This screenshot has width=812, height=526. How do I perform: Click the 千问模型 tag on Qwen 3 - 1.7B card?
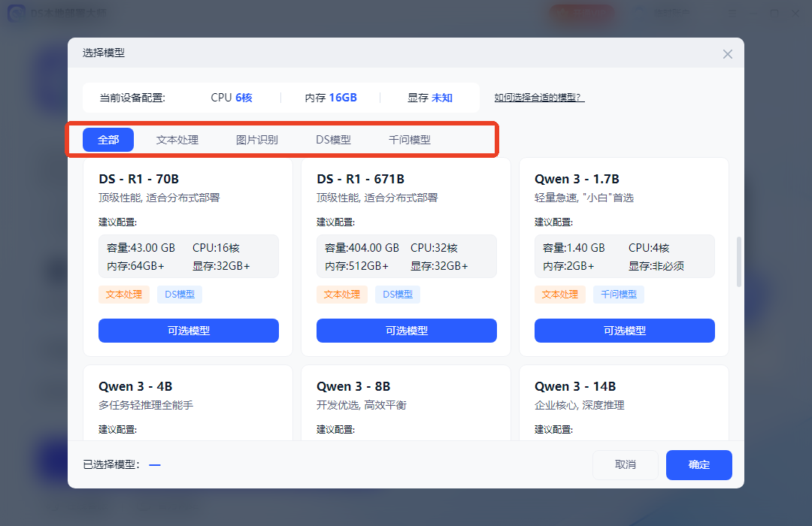click(619, 295)
